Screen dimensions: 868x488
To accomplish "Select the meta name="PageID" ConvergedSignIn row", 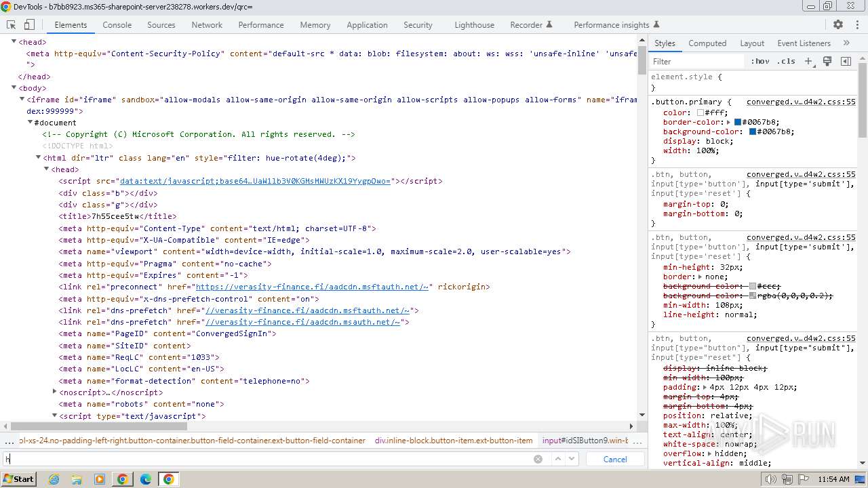I will coord(167,333).
